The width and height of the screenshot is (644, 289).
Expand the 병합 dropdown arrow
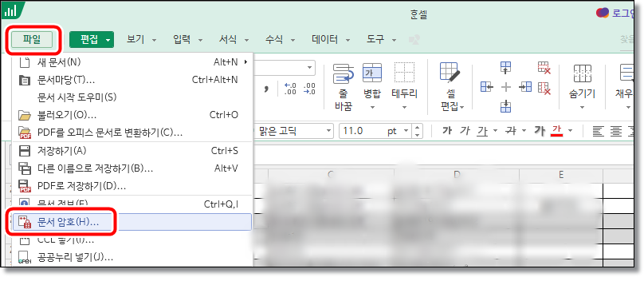(x=373, y=108)
